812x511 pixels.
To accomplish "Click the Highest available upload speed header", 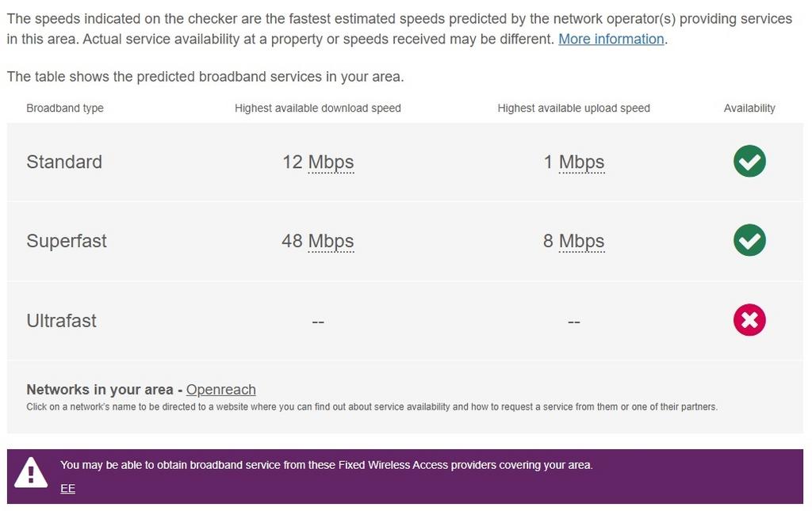I will (573, 108).
